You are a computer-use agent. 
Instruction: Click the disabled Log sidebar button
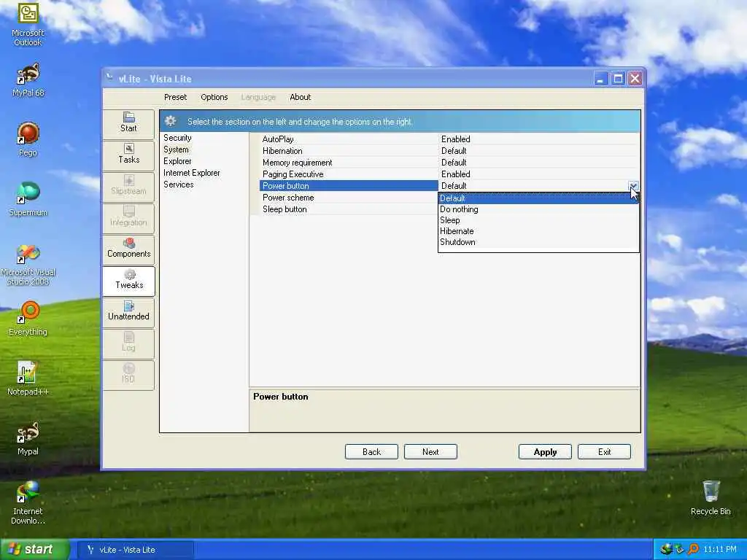(x=128, y=343)
